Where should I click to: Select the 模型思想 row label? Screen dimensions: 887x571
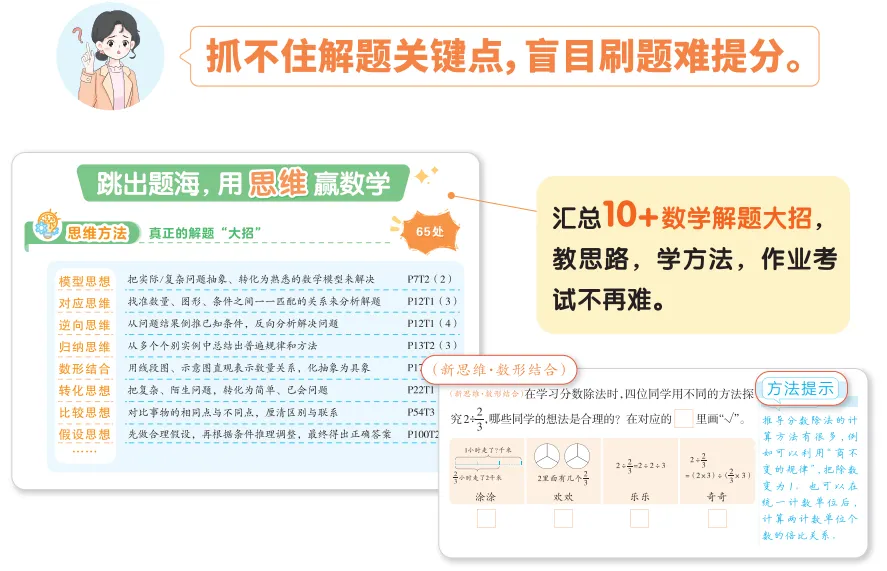84,281
